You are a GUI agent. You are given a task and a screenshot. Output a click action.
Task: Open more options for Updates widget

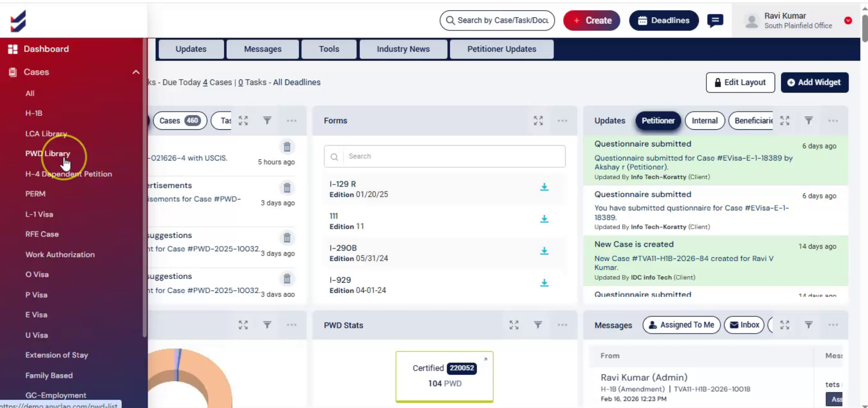[x=833, y=121]
